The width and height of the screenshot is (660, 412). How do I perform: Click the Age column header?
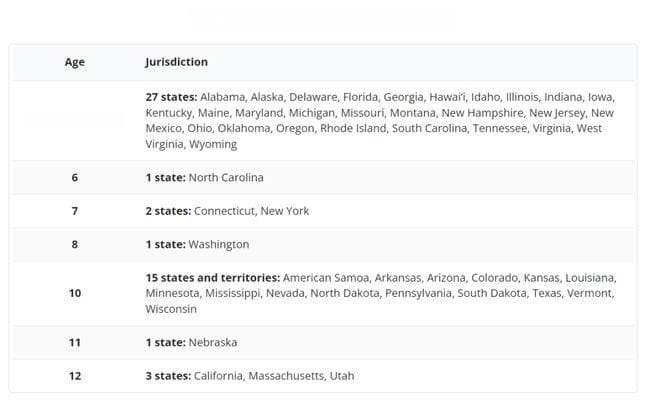click(x=75, y=62)
